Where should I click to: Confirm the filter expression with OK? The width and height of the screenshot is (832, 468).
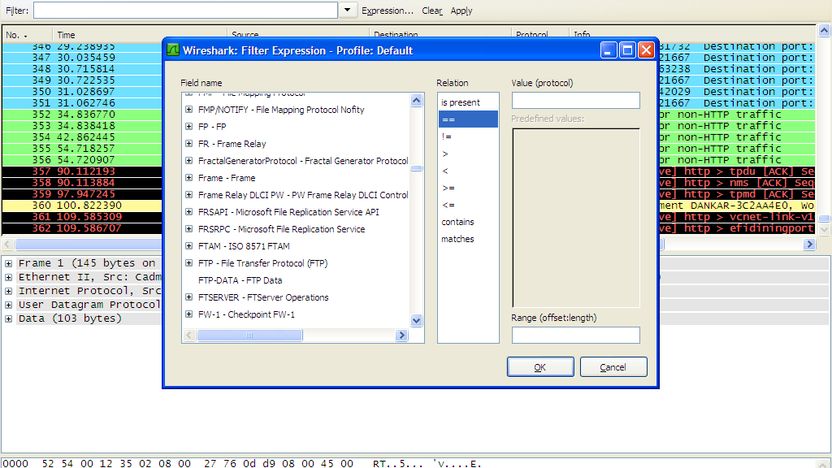point(540,367)
